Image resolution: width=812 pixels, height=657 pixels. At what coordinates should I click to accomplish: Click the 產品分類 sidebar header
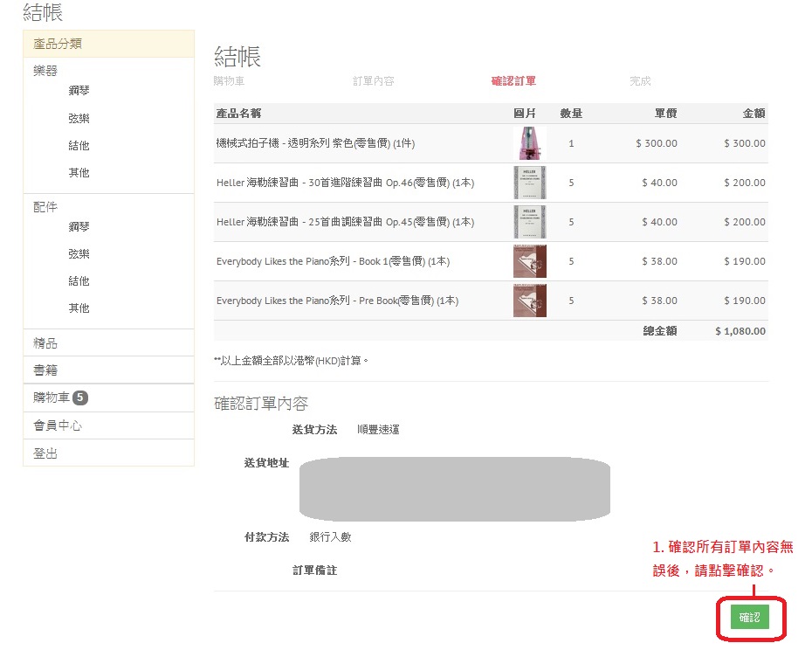[x=58, y=44]
